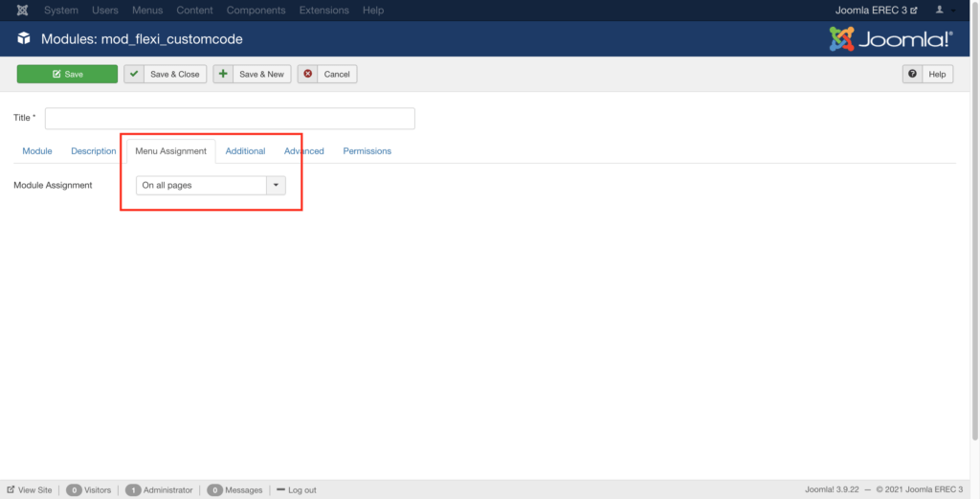Click the green Save button
The width and height of the screenshot is (980, 499).
(x=68, y=74)
